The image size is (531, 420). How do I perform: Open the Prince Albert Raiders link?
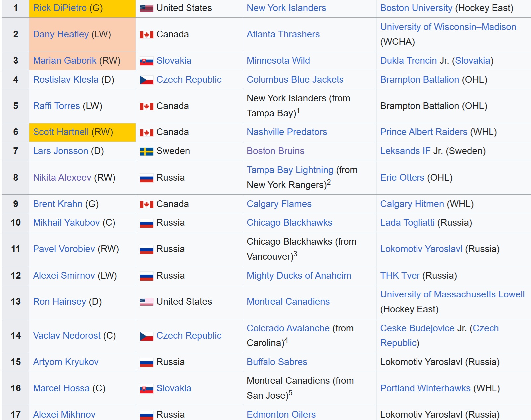point(424,132)
